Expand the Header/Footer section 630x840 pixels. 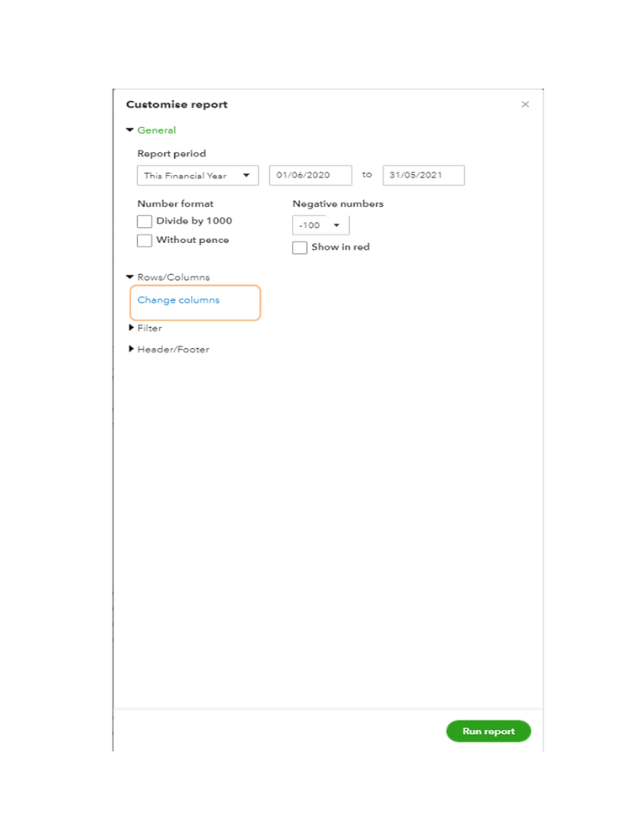tap(131, 349)
